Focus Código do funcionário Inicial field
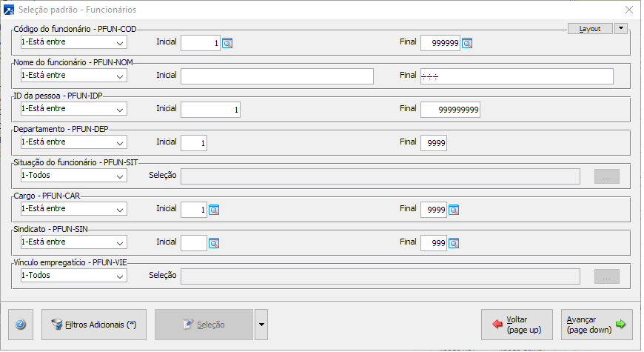Image resolution: width=644 pixels, height=352 pixels. coord(201,43)
